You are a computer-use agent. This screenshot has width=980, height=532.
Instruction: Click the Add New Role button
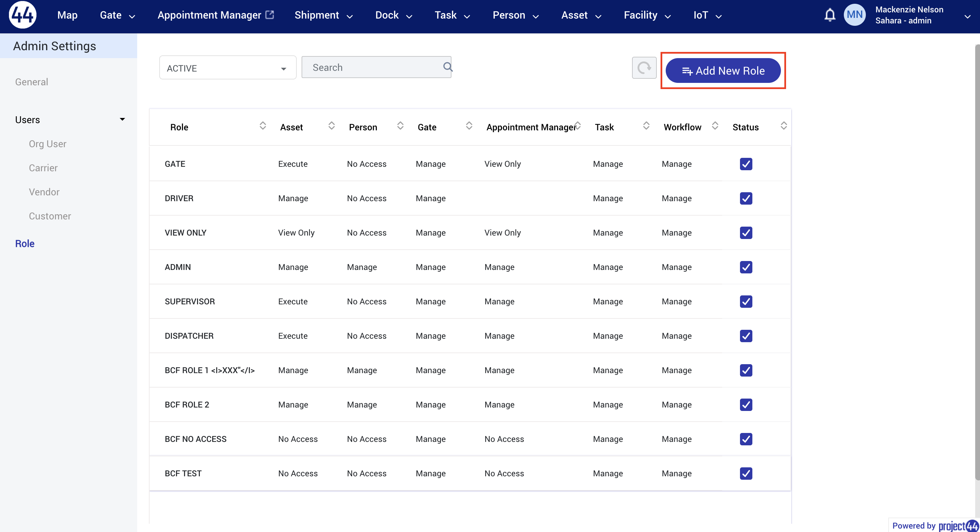pyautogui.click(x=723, y=70)
